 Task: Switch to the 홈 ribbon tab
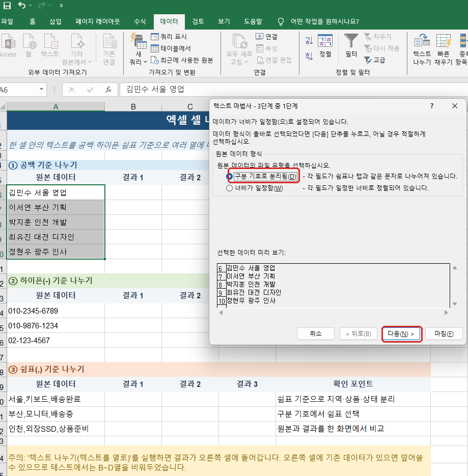33,21
